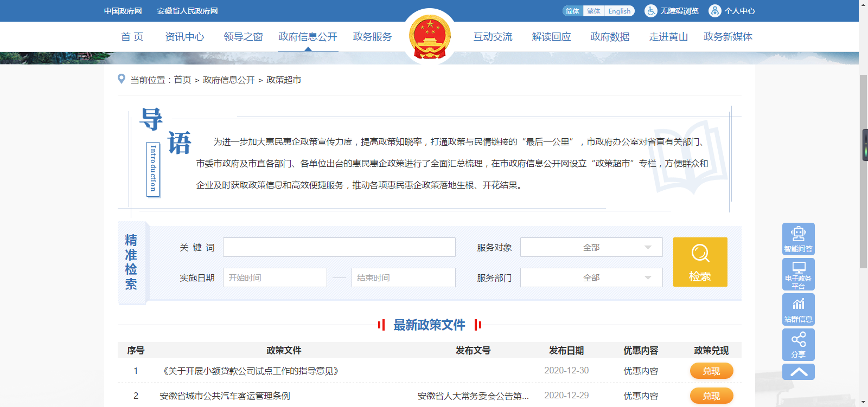
Task: Click 兑现 button for the first policy
Action: click(711, 371)
